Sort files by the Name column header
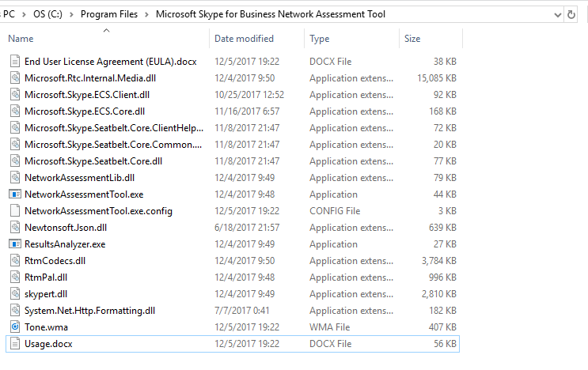588x370 pixels. [x=108, y=39]
